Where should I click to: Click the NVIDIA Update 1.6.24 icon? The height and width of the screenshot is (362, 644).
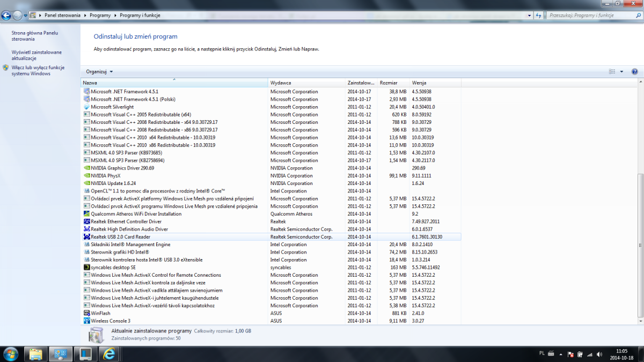(87, 183)
